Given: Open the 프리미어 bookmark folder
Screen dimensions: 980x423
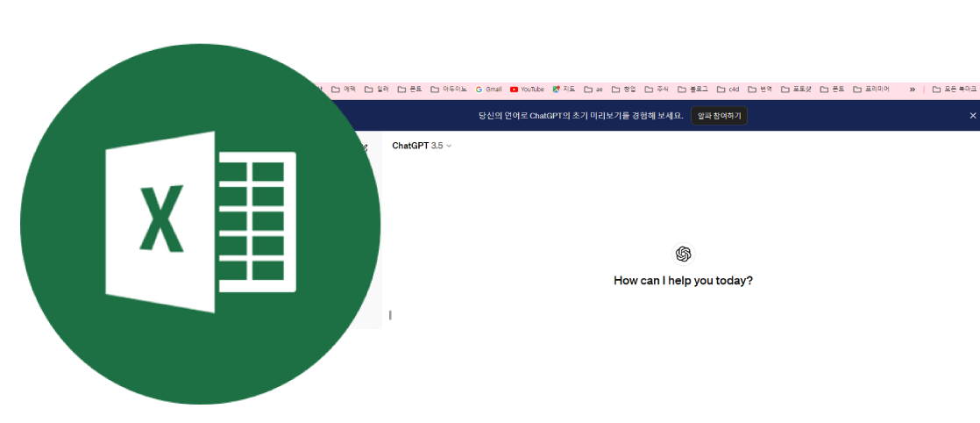Looking at the screenshot, I should [871, 90].
